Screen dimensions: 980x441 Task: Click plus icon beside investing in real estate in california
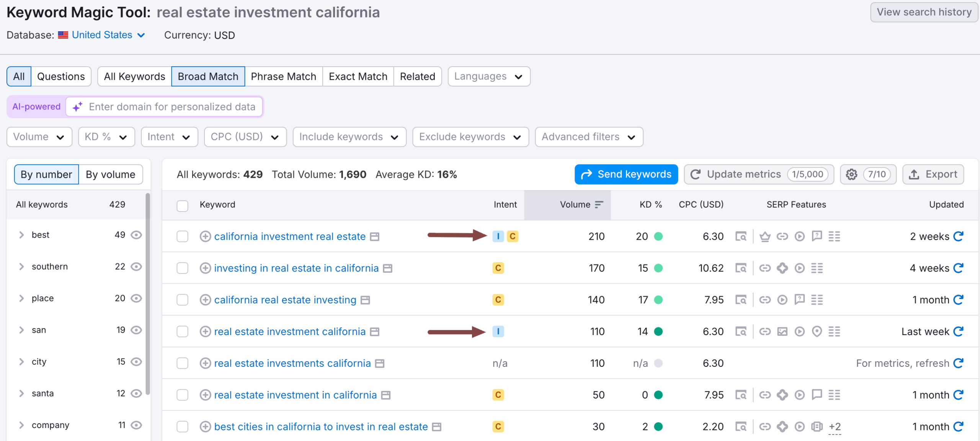pyautogui.click(x=205, y=268)
